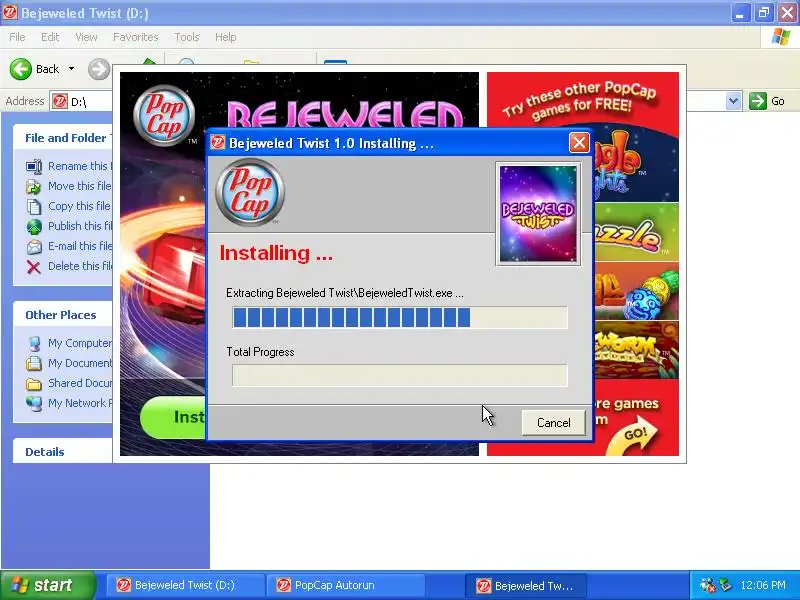This screenshot has height=600, width=800.
Task: Click Rename this file task link
Action: 79,166
